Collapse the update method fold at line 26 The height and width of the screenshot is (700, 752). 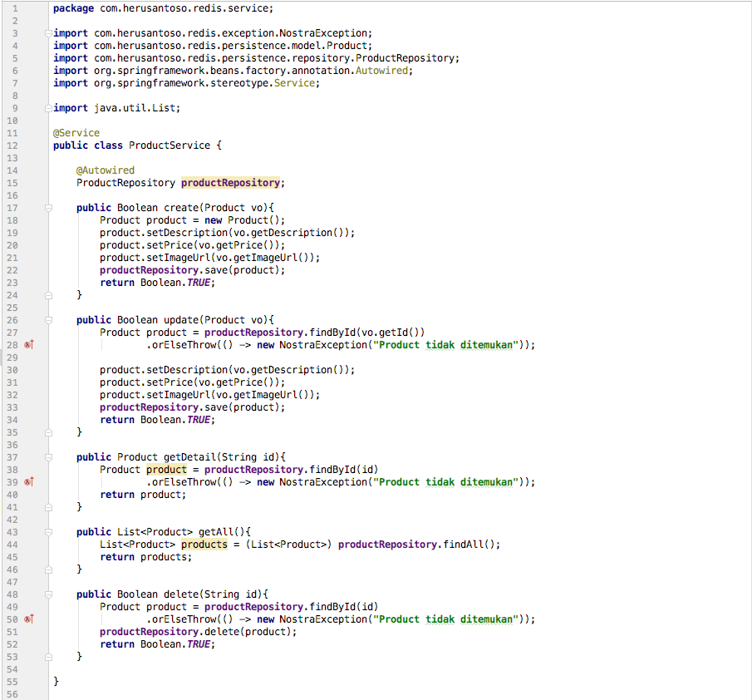click(x=48, y=319)
